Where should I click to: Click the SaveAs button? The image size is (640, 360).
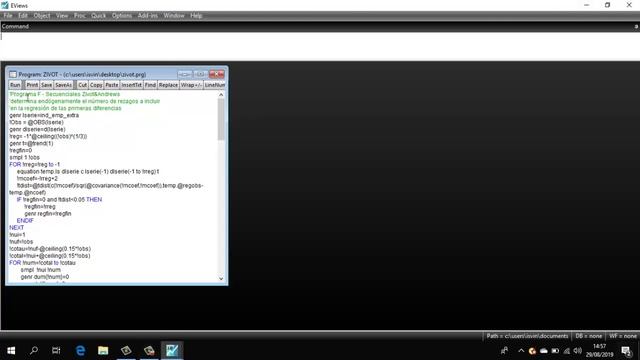tap(63, 85)
